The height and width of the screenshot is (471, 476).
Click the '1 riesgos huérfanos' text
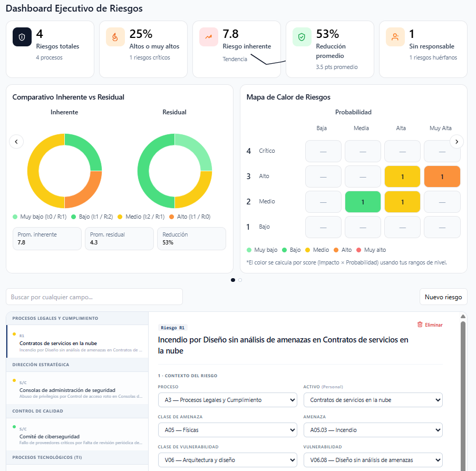tap(433, 57)
